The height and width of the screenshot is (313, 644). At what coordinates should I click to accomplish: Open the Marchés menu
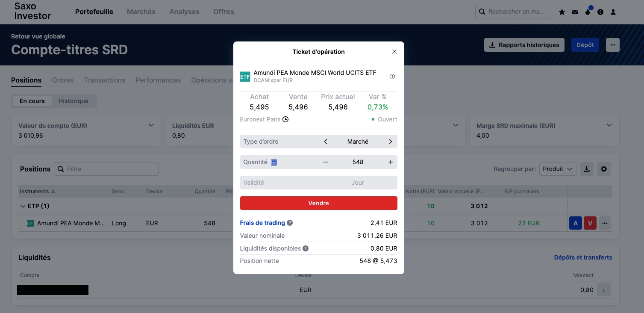click(141, 12)
